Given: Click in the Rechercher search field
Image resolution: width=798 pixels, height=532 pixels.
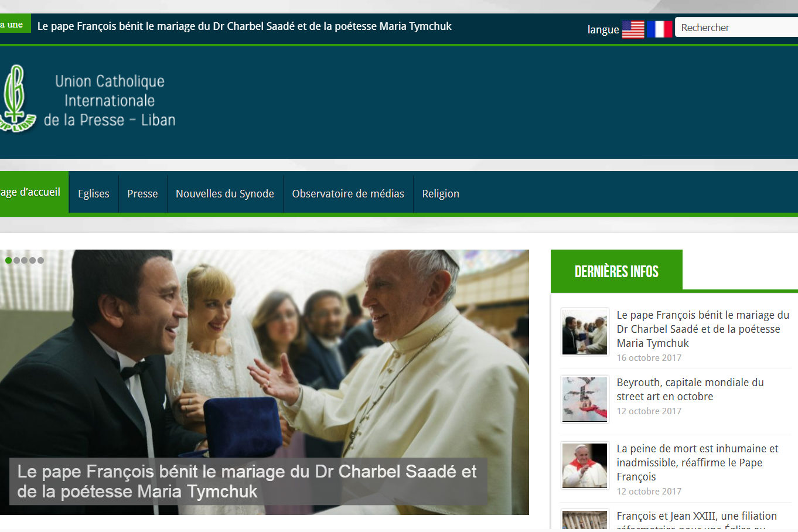Looking at the screenshot, I should (735, 28).
